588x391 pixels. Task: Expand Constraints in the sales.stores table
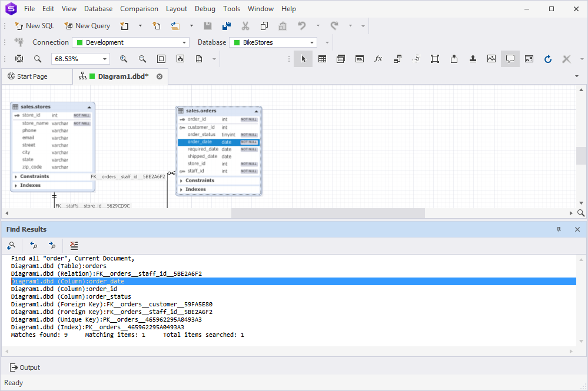pyautogui.click(x=16, y=177)
